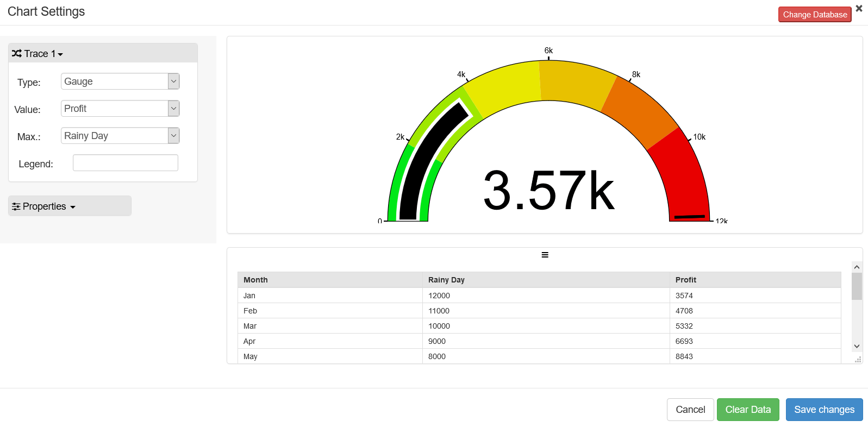Click the 9000 Rainy Day cell
This screenshot has height=427, width=868.
pos(546,341)
